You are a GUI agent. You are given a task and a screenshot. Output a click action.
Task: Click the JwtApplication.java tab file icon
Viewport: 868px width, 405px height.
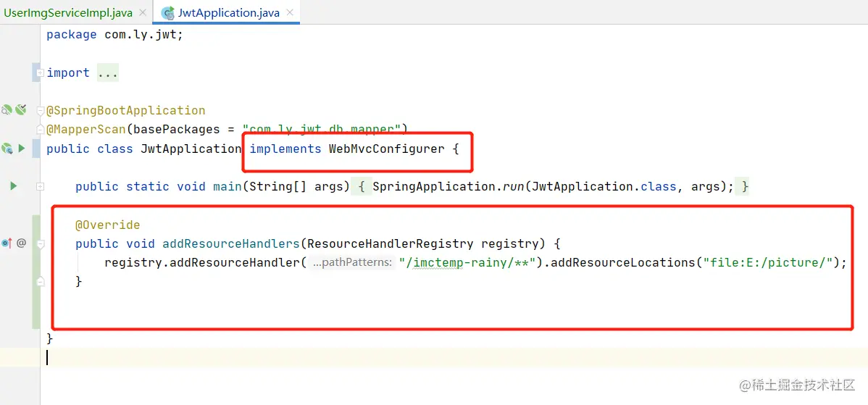[x=167, y=12]
